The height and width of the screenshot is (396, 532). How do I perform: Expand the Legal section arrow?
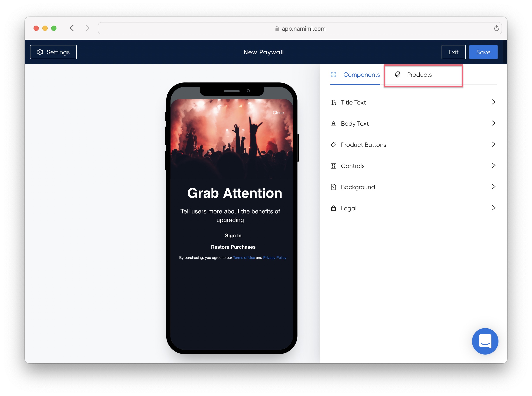point(493,208)
